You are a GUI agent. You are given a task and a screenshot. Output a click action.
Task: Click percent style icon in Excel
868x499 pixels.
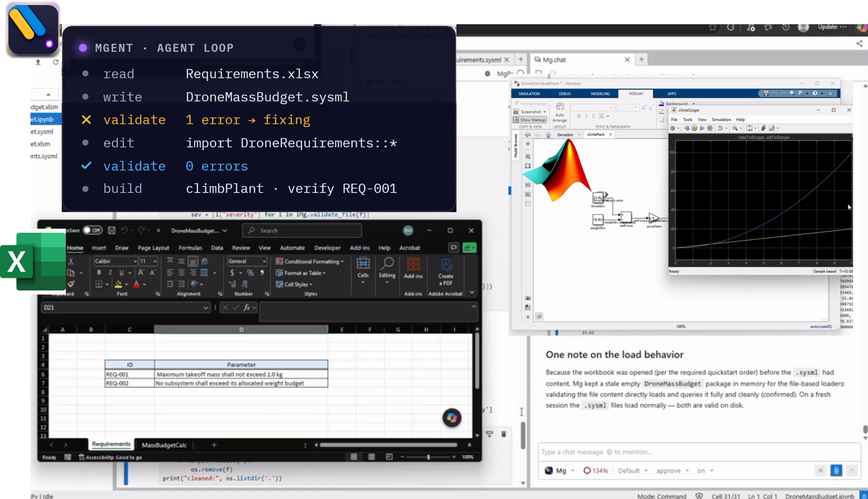[250, 273]
